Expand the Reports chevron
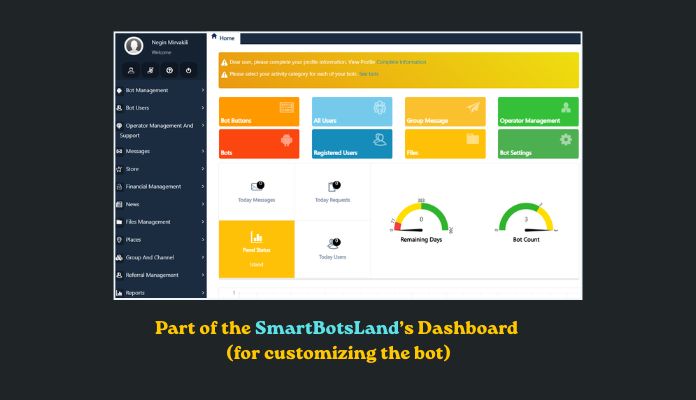The image size is (696, 400). [203, 293]
